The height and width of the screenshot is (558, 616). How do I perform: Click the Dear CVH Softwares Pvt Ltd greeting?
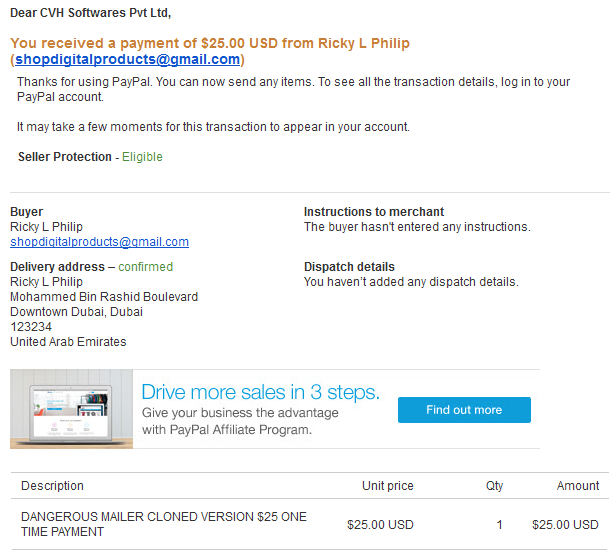(91, 13)
